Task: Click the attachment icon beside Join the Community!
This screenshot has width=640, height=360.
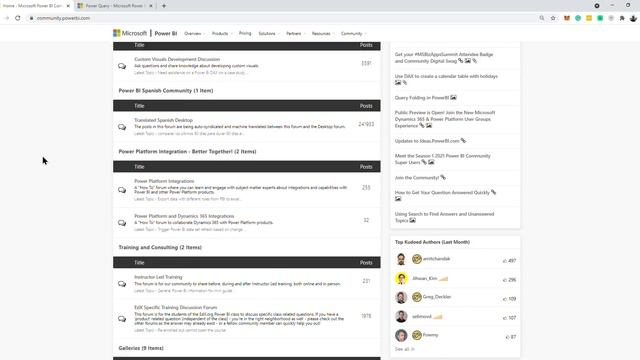Action: [443, 178]
